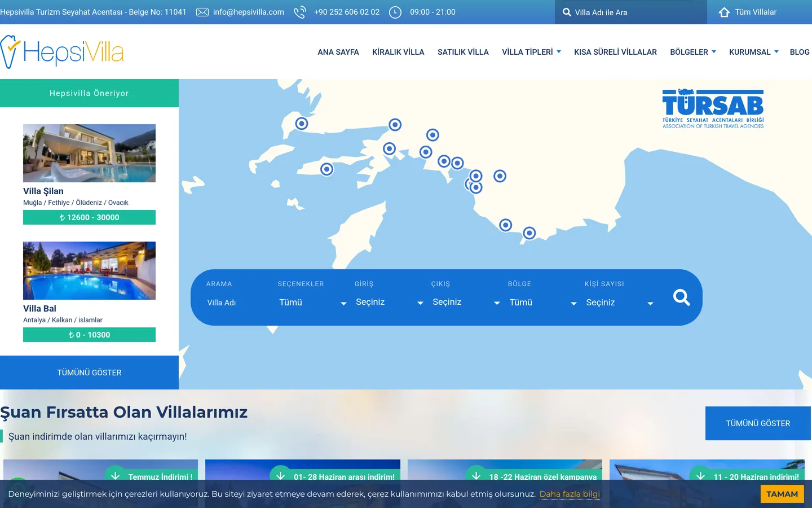Select the map marker farthest to the east
Image resolution: width=812 pixels, height=508 pixels.
pyautogui.click(x=529, y=233)
